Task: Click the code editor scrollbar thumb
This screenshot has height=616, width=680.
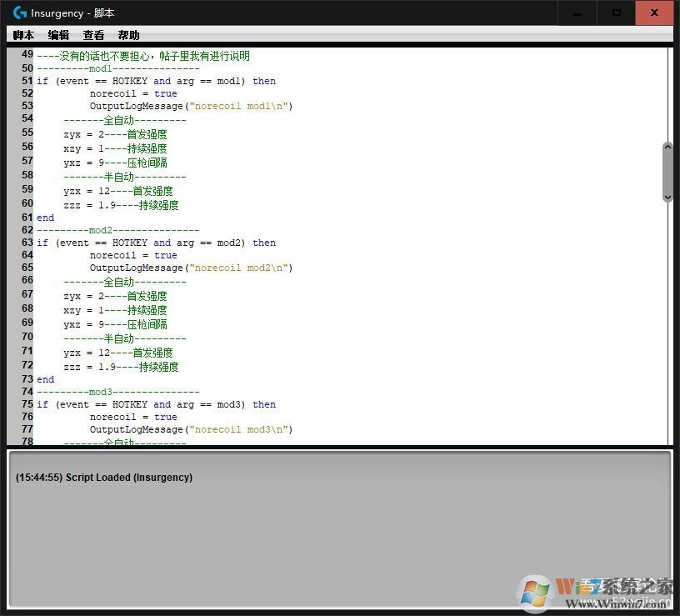Action: click(667, 172)
